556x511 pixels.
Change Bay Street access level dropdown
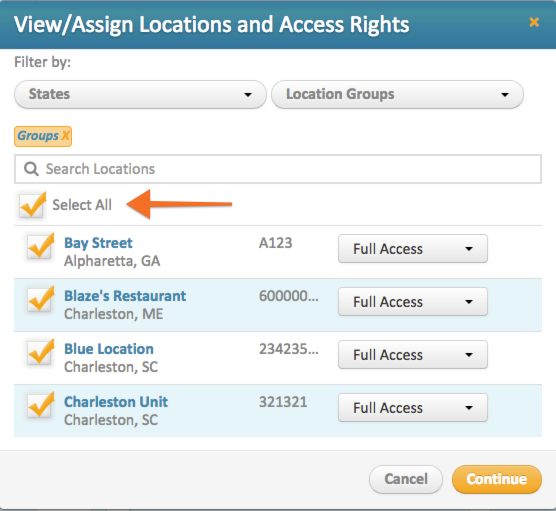pos(413,249)
